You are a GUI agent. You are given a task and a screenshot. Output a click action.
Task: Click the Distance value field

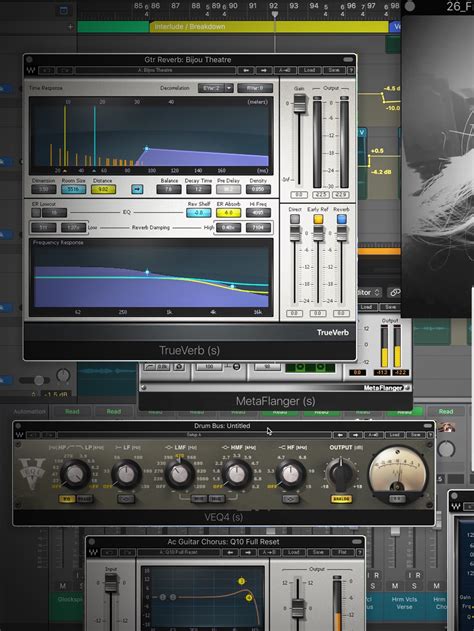click(103, 189)
